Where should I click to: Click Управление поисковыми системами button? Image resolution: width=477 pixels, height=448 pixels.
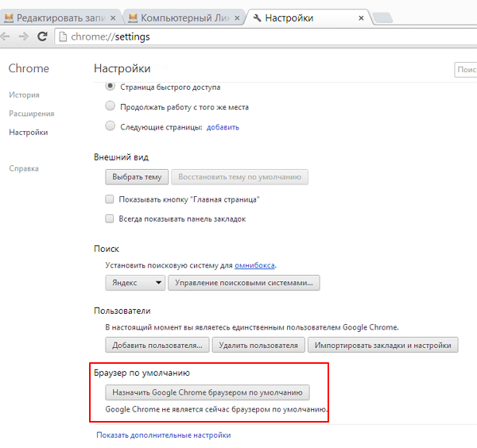pos(244,283)
